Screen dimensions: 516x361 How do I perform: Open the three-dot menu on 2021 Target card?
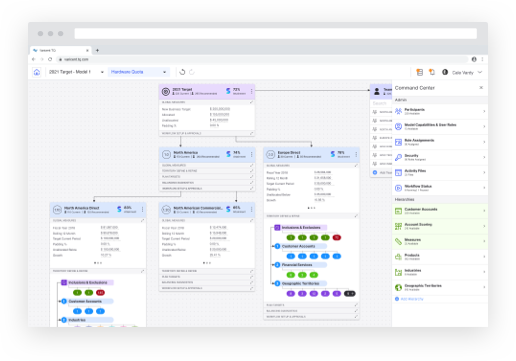pos(252,91)
